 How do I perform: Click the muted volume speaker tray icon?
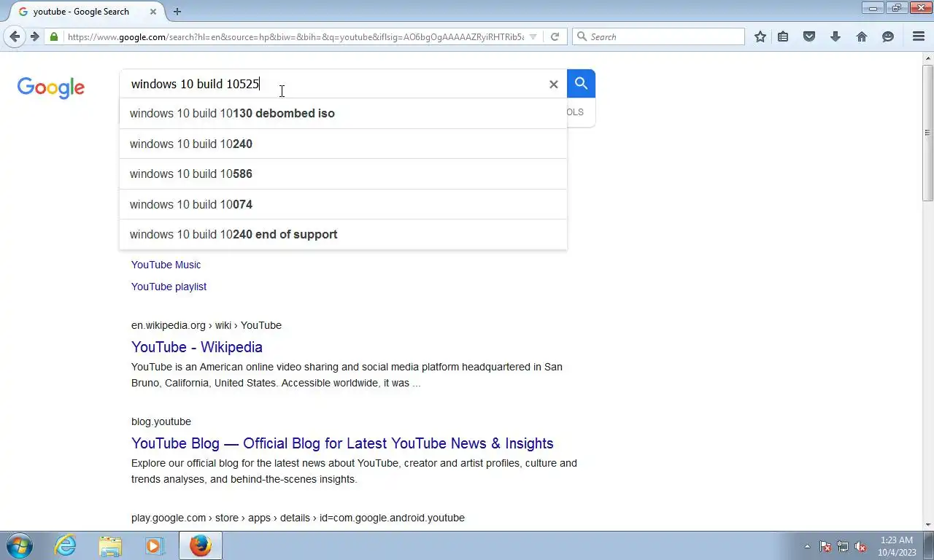(861, 546)
